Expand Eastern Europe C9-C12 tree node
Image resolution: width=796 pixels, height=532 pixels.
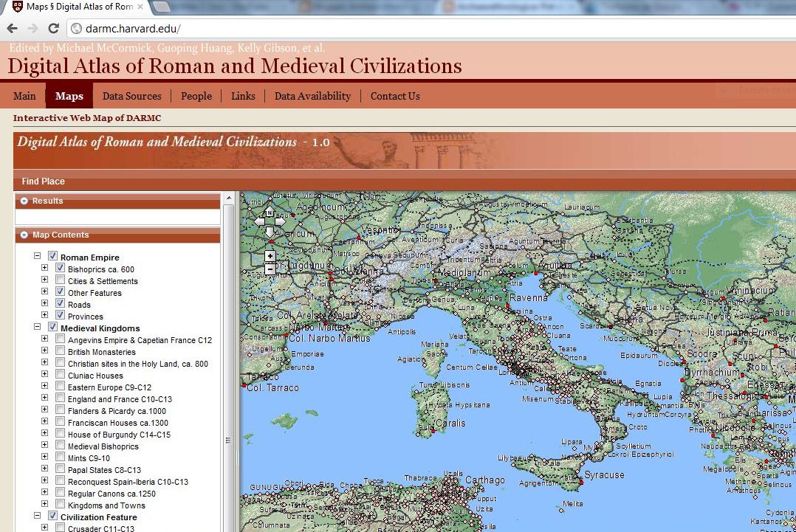point(44,386)
